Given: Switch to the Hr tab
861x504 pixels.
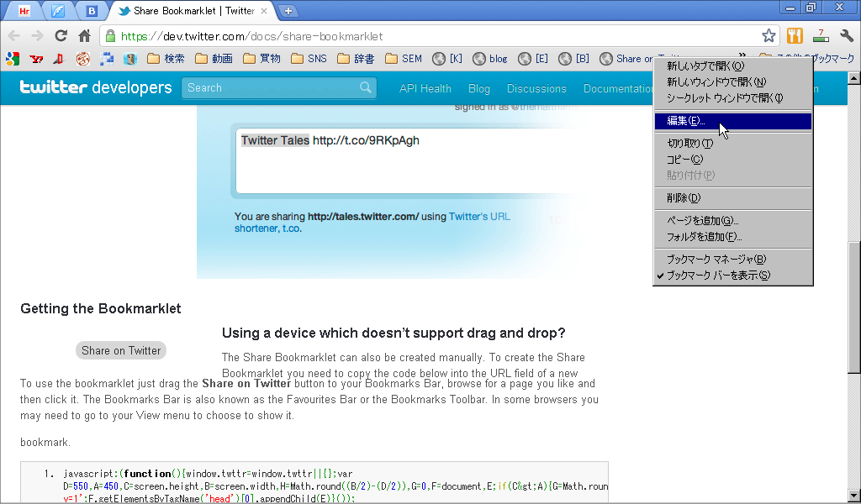Looking at the screenshot, I should pos(24,10).
